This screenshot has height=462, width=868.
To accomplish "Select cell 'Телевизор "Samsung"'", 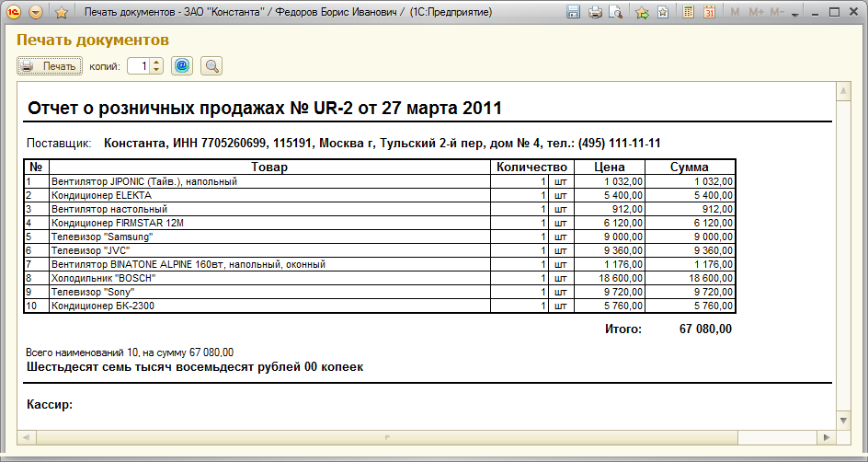I will [269, 237].
